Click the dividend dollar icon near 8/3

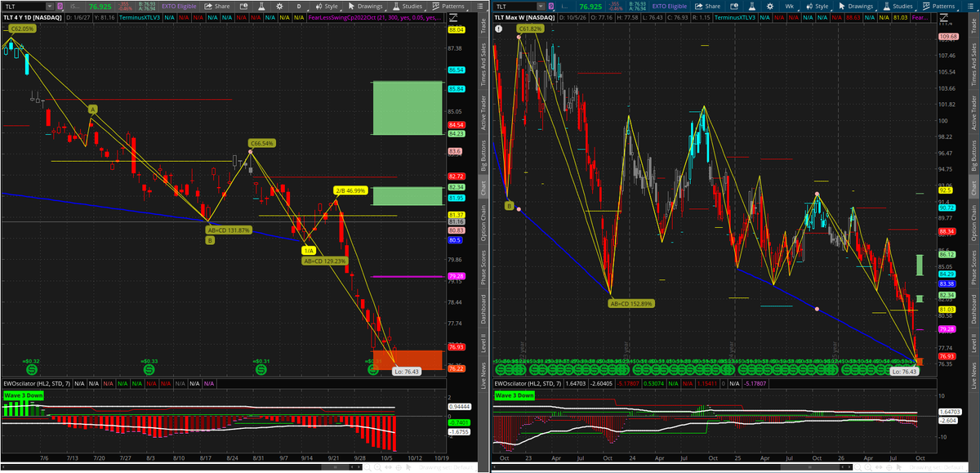pyautogui.click(x=149, y=369)
